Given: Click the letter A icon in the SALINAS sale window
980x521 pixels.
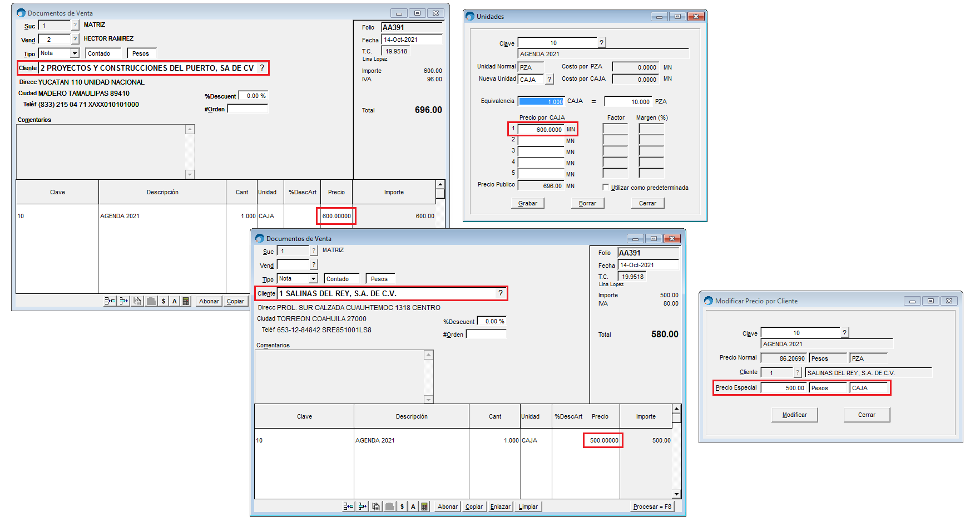Looking at the screenshot, I should (x=413, y=507).
